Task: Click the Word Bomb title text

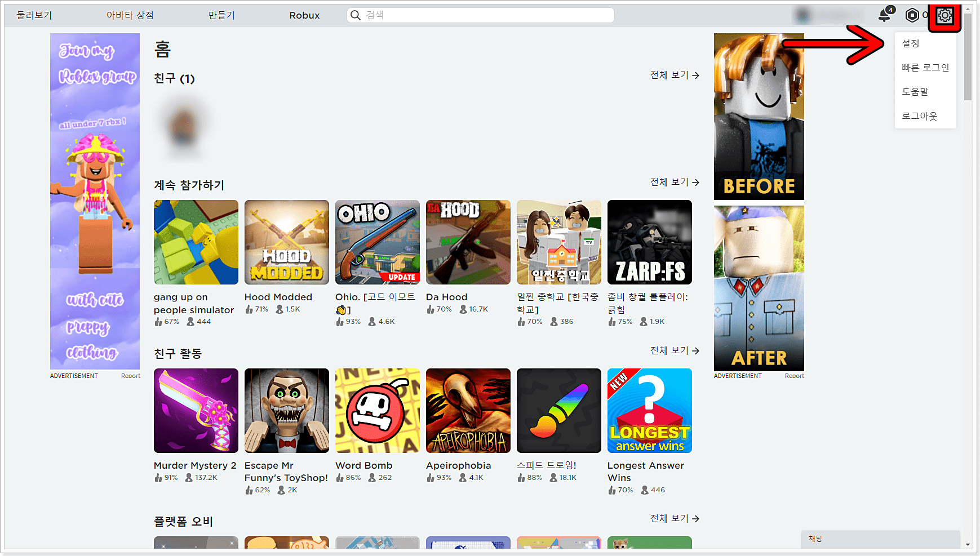Action: tap(364, 465)
